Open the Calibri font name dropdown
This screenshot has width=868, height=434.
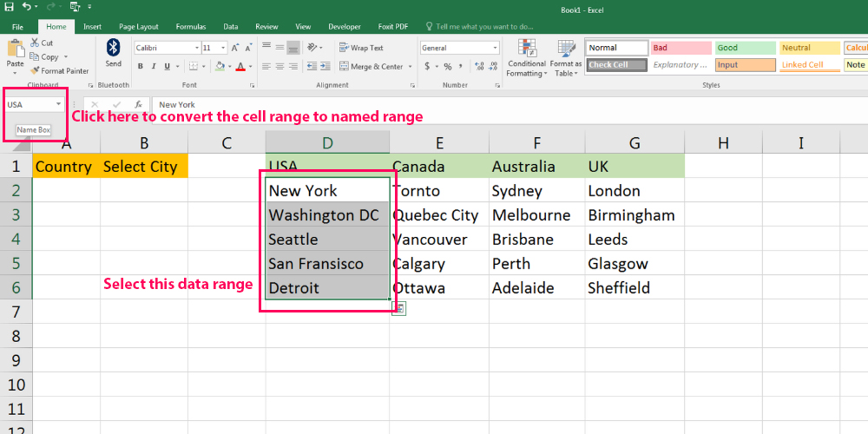point(194,48)
